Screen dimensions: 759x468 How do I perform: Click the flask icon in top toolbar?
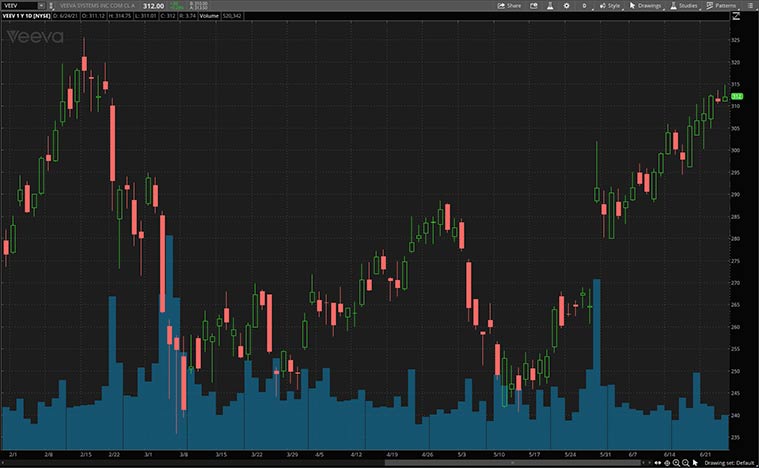pos(548,6)
